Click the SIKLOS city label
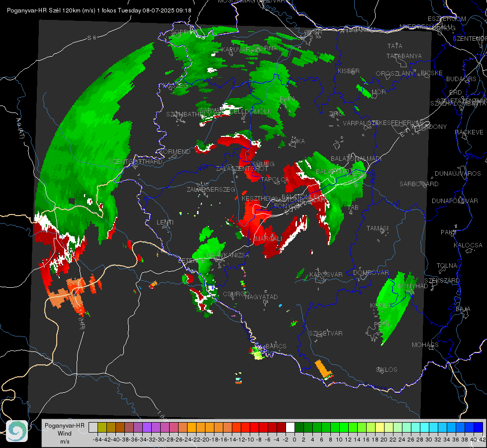 (x=387, y=370)
